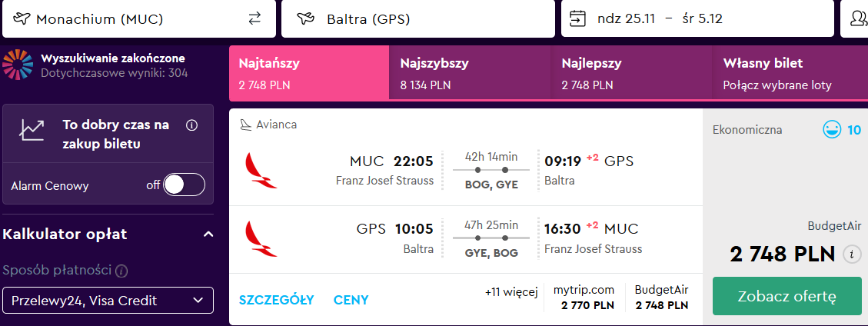Open the passengers icon at top right
The width and height of the screenshot is (868, 326).
coord(859,18)
